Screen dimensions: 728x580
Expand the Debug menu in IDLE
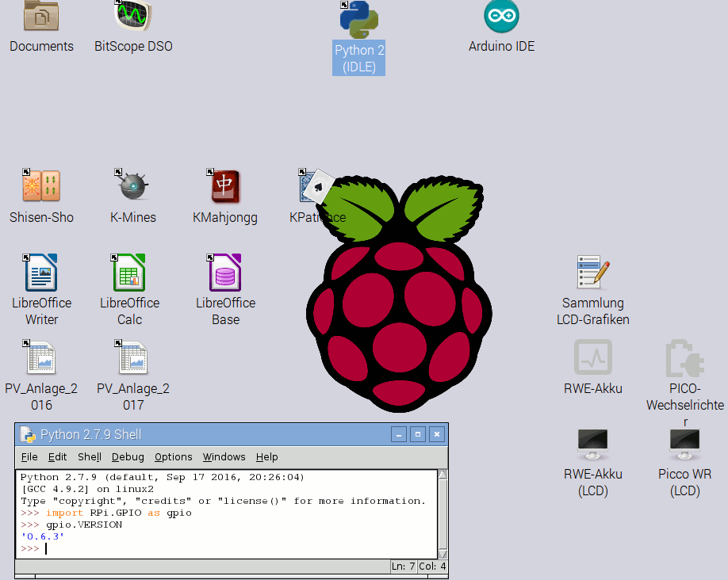point(128,457)
